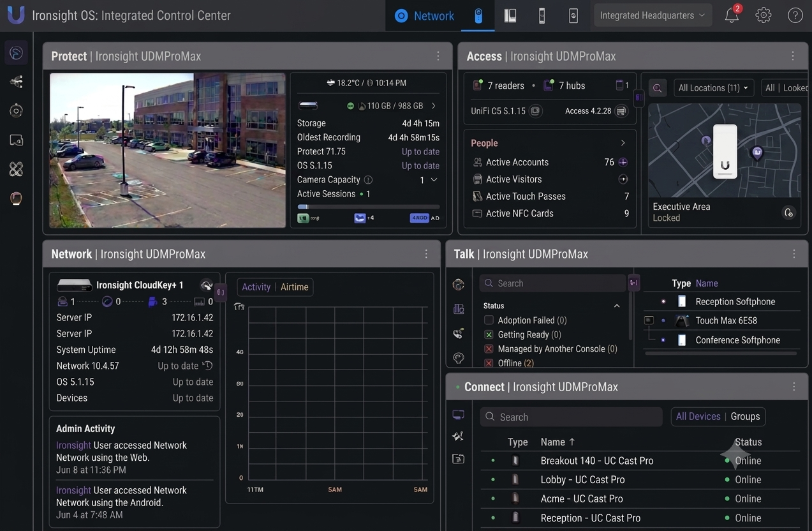Select the Reception Softphone row
This screenshot has width=812, height=531.
click(x=721, y=302)
